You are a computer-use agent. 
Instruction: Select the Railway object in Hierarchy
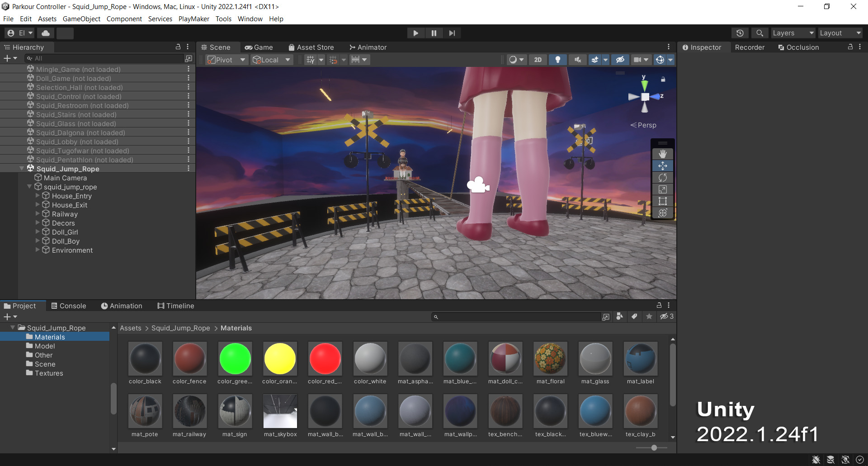pos(65,214)
